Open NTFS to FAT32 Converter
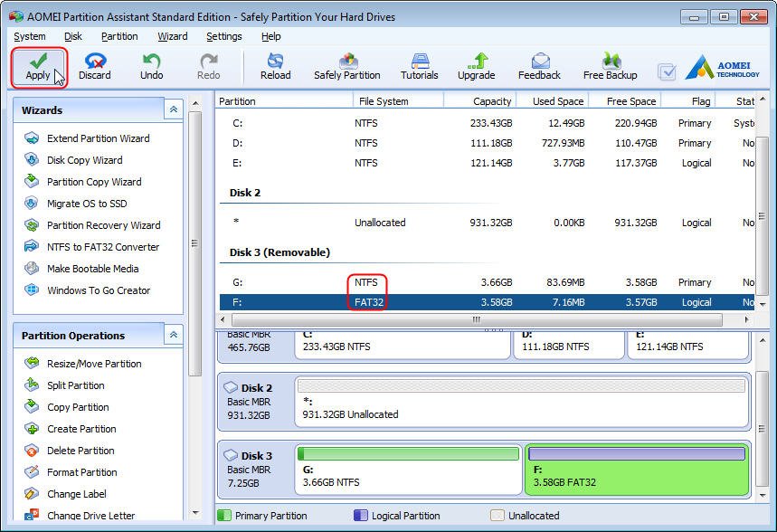This screenshot has height=532, width=777. [91, 247]
